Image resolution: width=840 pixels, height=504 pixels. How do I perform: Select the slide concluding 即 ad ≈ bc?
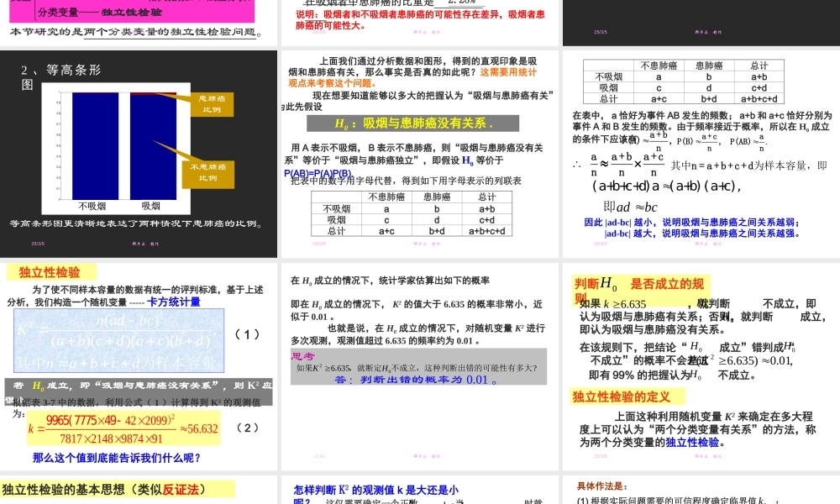pyautogui.click(x=701, y=154)
